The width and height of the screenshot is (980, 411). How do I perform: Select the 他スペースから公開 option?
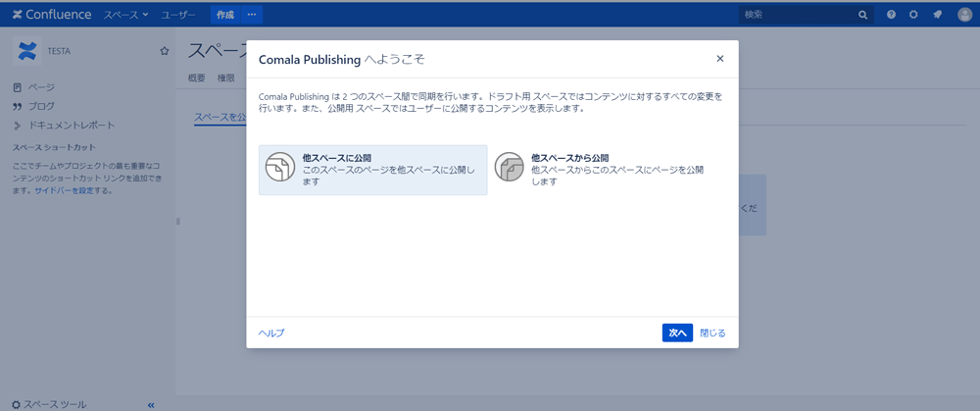603,170
